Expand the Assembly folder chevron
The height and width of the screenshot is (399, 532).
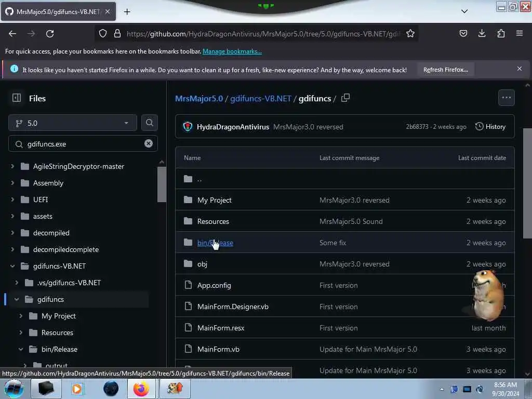coord(12,183)
